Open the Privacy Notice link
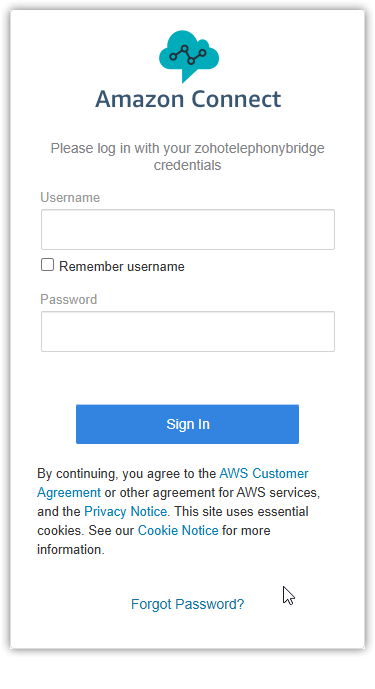 coord(125,511)
